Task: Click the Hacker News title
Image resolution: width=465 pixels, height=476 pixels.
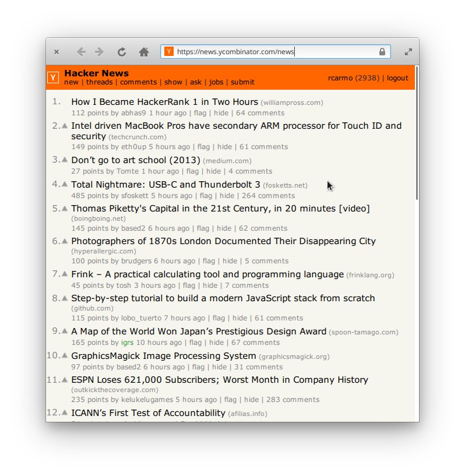Action: click(x=97, y=73)
